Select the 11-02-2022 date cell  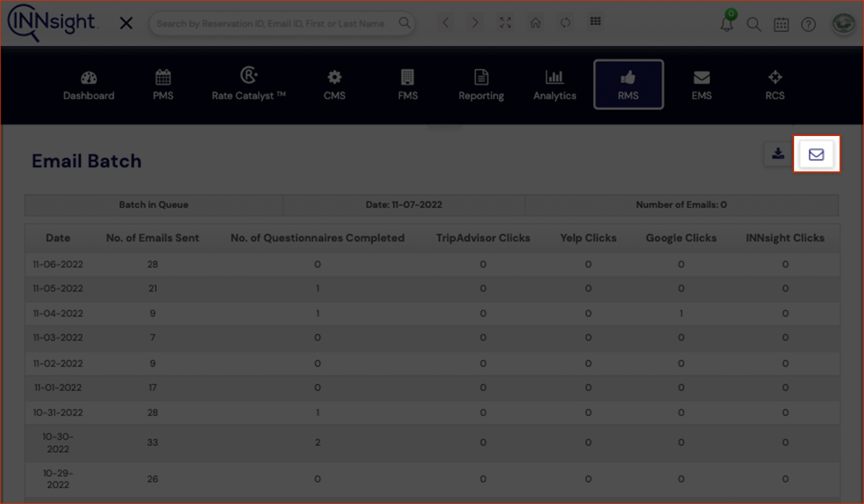click(58, 364)
